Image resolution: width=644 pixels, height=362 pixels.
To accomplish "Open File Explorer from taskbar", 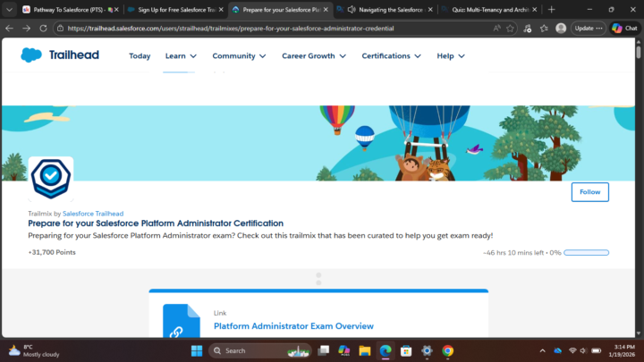I will 365,351.
